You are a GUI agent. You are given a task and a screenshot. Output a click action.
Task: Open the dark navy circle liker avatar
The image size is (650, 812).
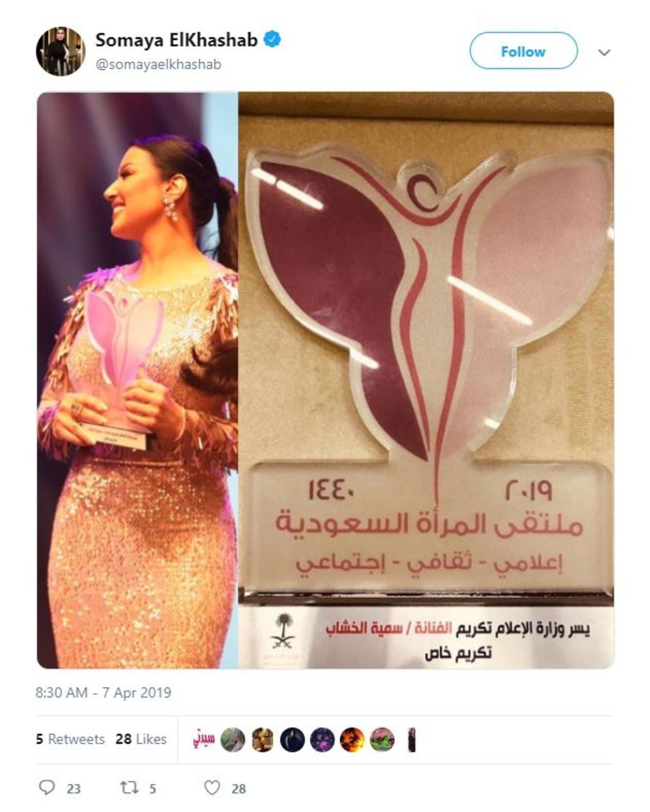[292, 740]
